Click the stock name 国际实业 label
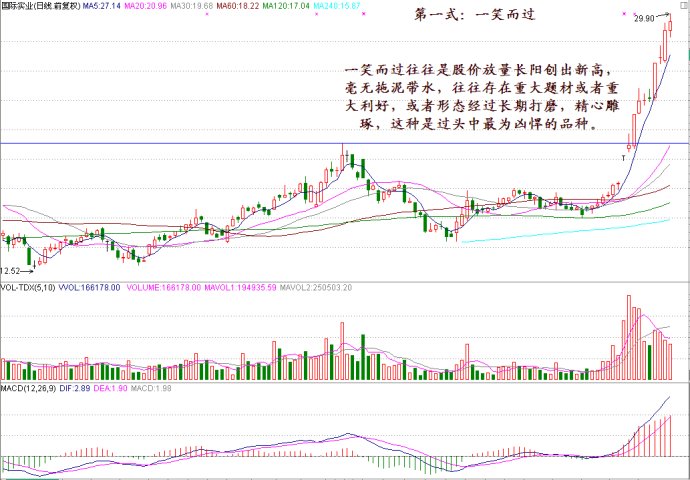Screen dimensions: 690x480 [x=17, y=6]
